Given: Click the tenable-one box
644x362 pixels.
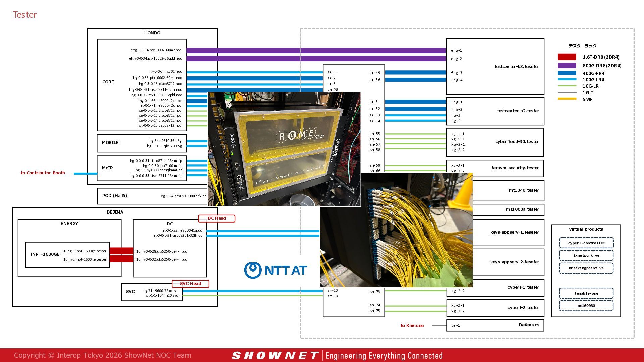Looking at the screenshot, I should coord(586,293).
